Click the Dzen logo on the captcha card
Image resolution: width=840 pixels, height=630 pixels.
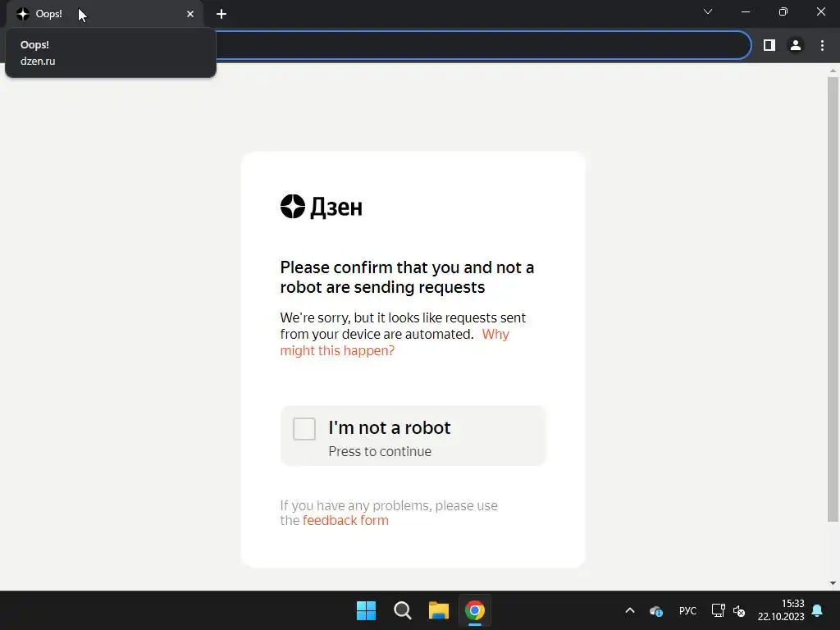tap(321, 207)
